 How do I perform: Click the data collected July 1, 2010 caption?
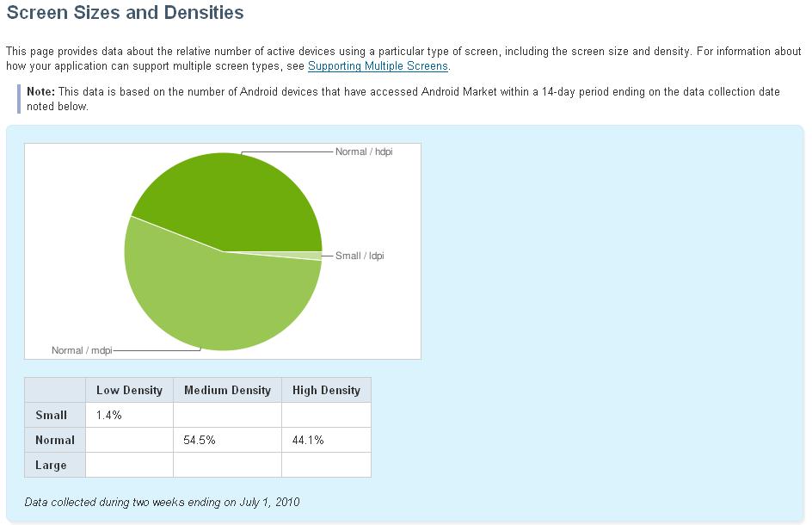pos(162,503)
